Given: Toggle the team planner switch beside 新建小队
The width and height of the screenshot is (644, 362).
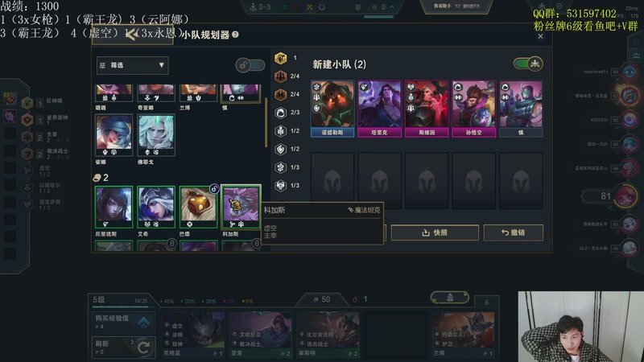Looking at the screenshot, I should tap(528, 64).
